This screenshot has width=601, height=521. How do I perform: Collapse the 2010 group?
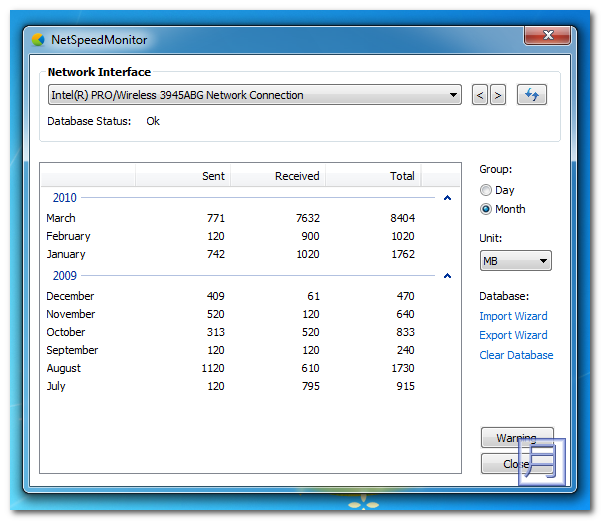[447, 198]
